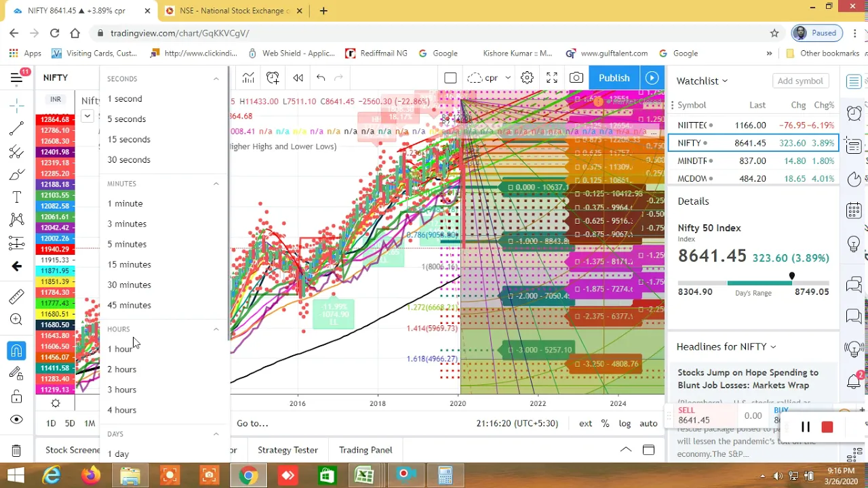
Task: Click the undo arrow in chart toolbar
Action: (321, 78)
